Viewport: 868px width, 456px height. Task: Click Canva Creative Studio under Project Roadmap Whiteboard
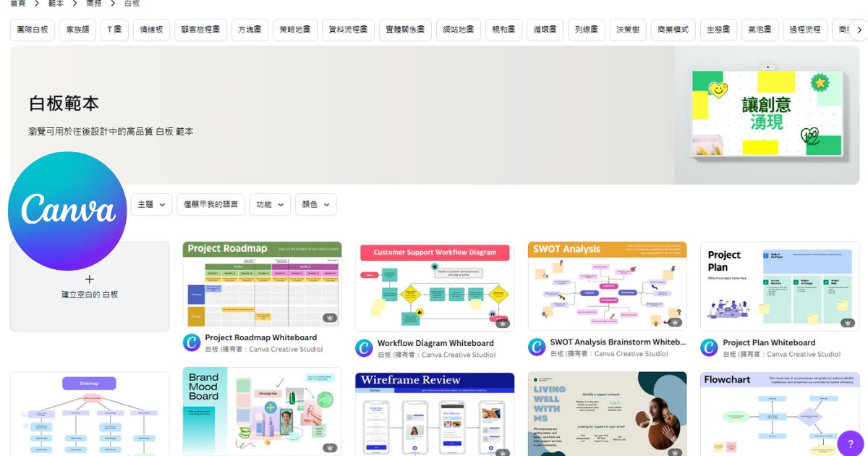pos(285,350)
